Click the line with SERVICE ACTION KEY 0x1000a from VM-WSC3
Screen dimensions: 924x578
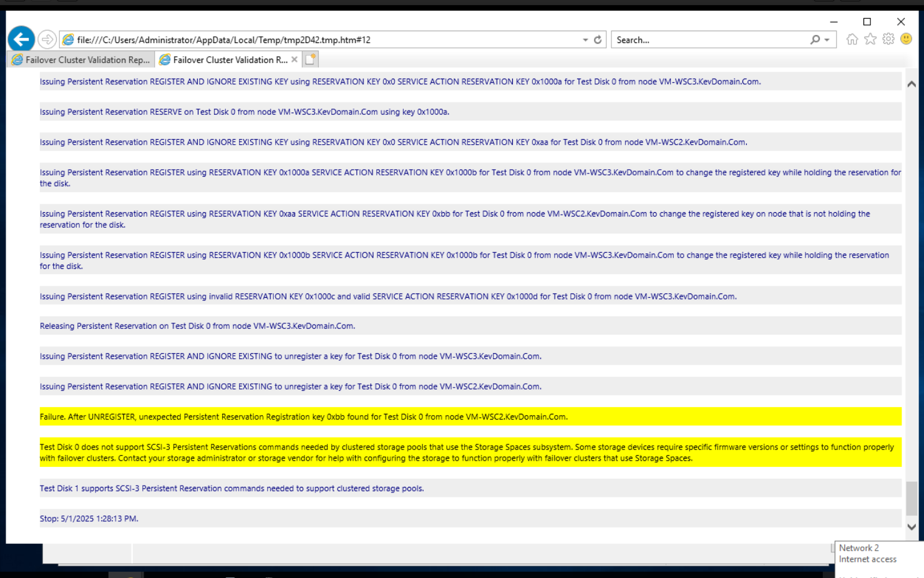(x=470, y=82)
